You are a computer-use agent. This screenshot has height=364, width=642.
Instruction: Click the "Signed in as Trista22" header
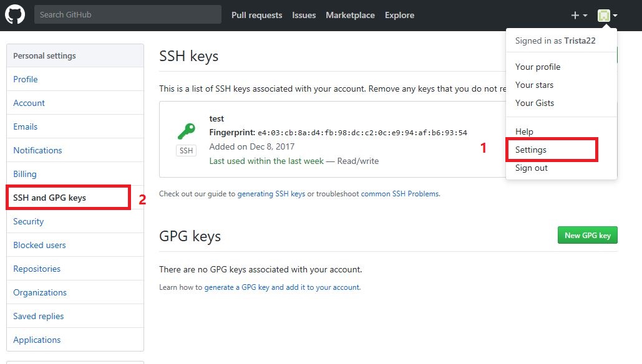tap(555, 41)
